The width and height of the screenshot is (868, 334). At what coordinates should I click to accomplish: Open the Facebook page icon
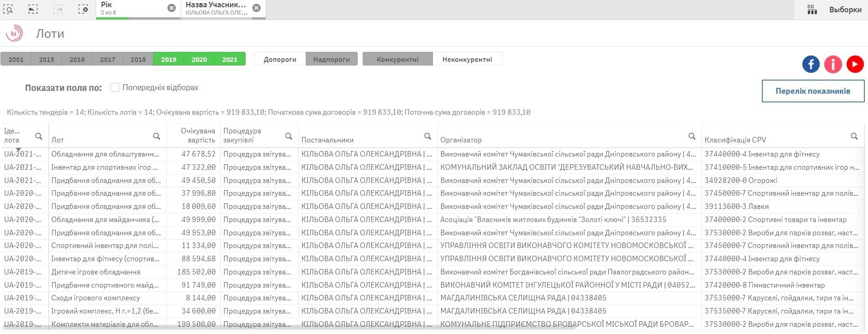(811, 64)
